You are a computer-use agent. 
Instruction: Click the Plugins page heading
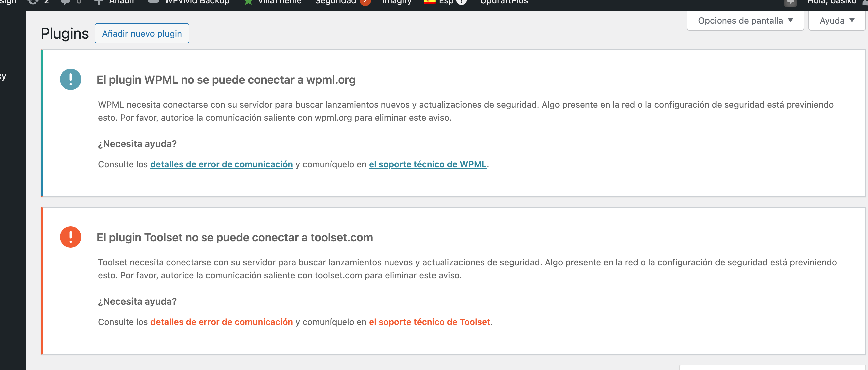pyautogui.click(x=65, y=33)
